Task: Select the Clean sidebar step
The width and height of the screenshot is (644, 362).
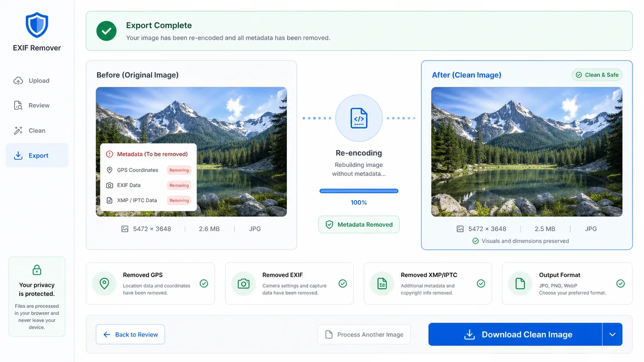Action: tap(37, 131)
